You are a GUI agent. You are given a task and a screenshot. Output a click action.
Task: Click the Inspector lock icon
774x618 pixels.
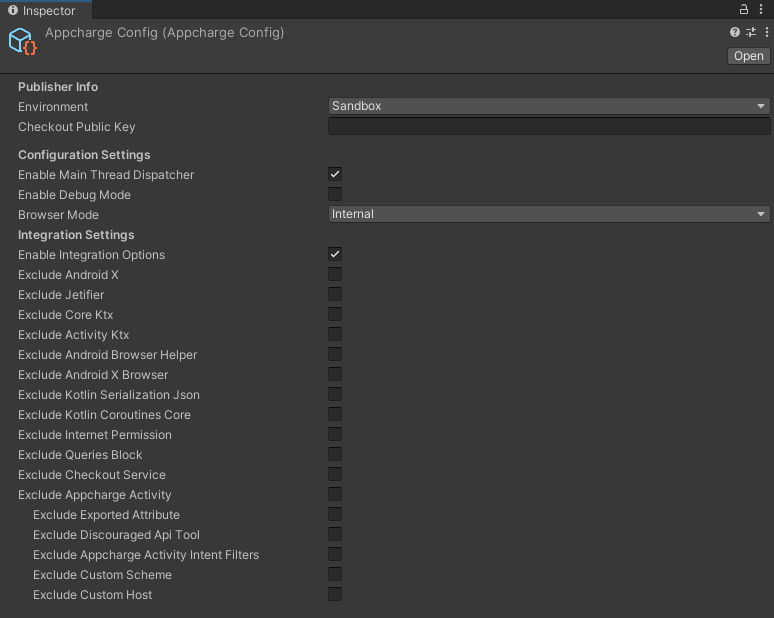(x=743, y=9)
